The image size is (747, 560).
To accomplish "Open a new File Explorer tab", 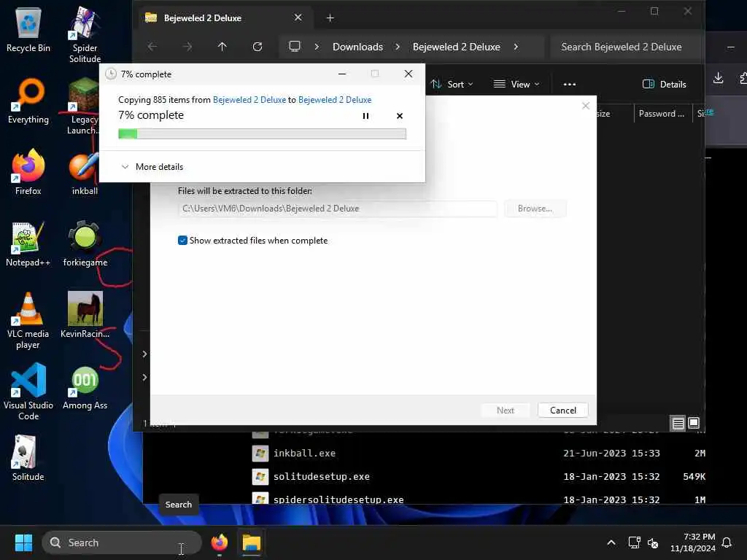I will [330, 18].
